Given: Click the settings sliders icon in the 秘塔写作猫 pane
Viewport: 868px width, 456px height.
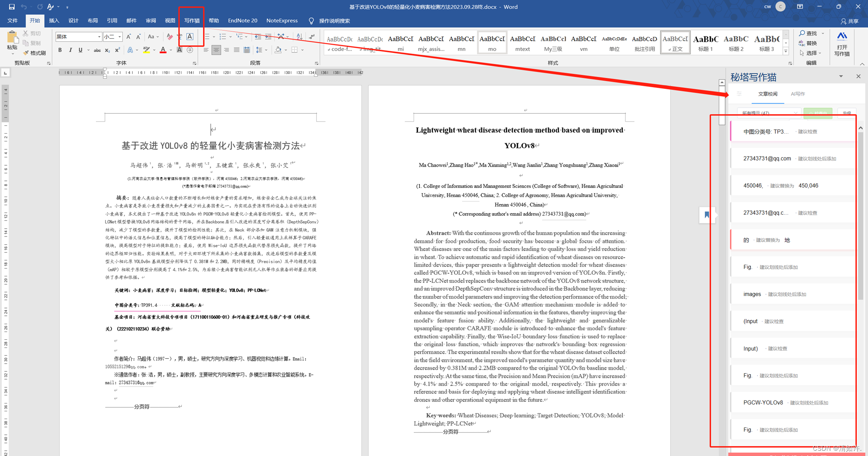Looking at the screenshot, I should point(739,94).
